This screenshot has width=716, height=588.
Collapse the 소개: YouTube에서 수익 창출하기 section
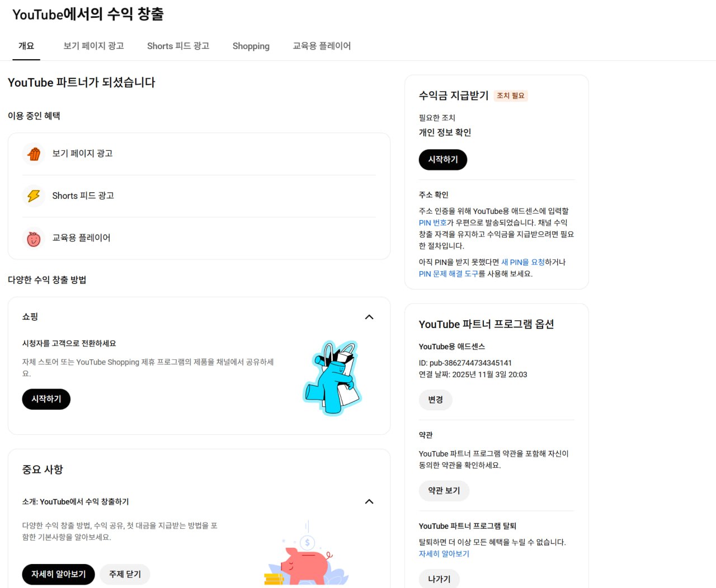[369, 501]
